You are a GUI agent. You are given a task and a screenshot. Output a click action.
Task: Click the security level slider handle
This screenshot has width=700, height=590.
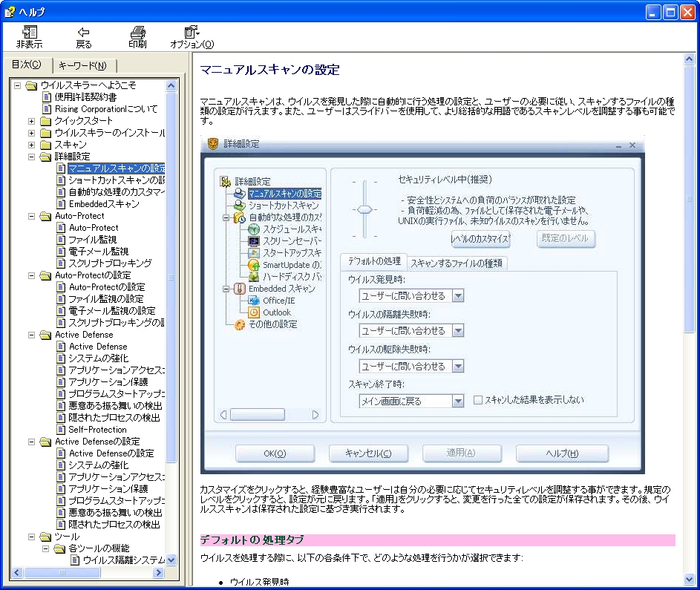tap(364, 209)
